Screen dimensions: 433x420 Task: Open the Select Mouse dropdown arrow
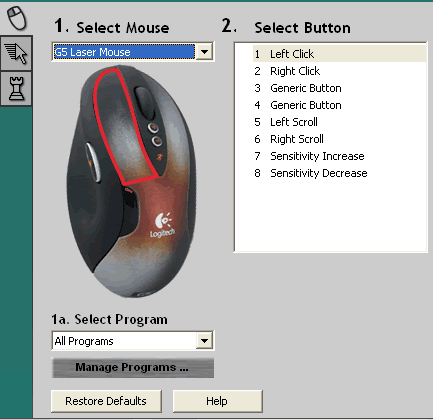(x=204, y=52)
